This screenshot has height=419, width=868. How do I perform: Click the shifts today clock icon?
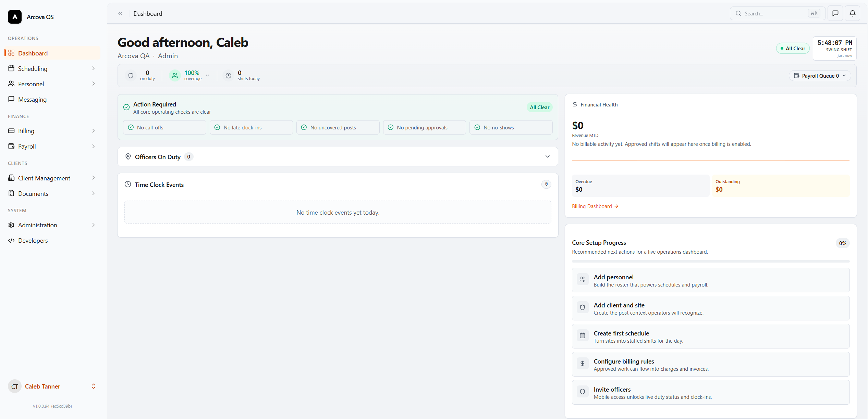point(229,75)
